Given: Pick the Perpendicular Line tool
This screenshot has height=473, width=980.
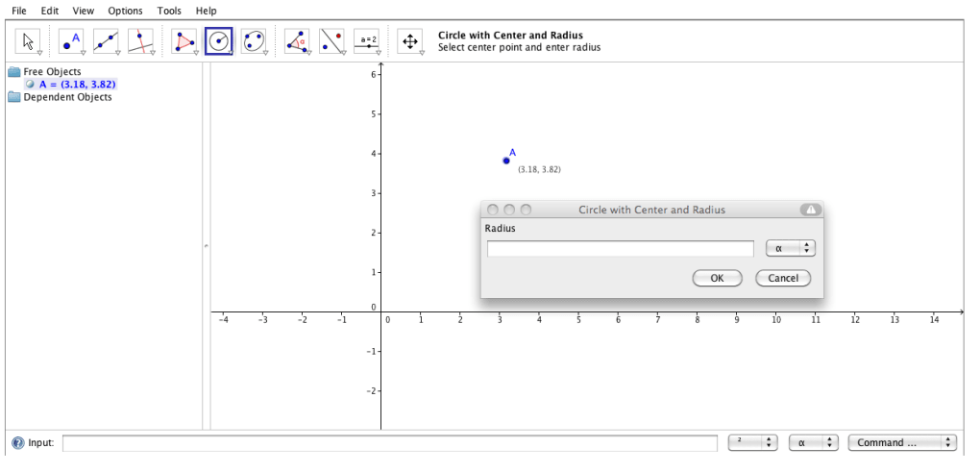Looking at the screenshot, I should (x=141, y=41).
